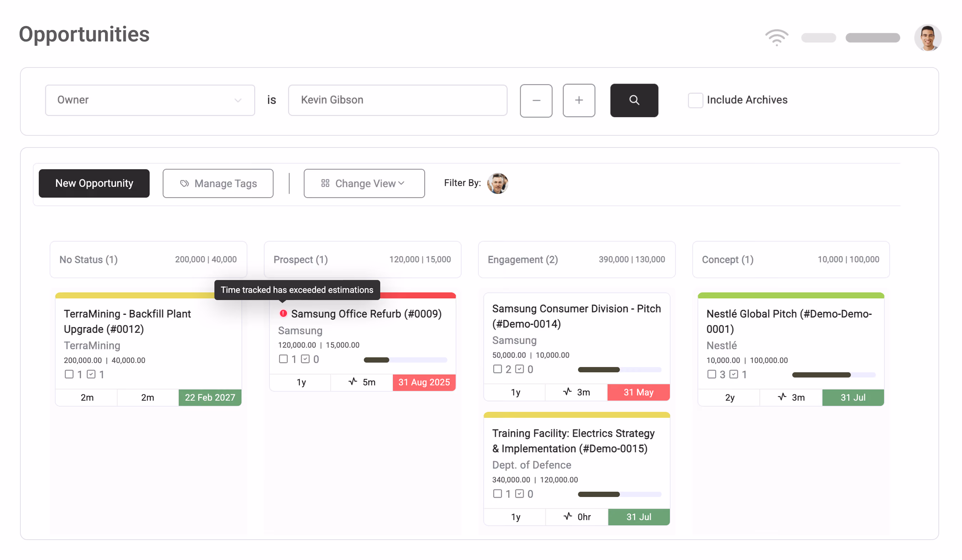The image size is (962, 560).
Task: Click open-tasks box icon on Training Facility card
Action: click(497, 494)
